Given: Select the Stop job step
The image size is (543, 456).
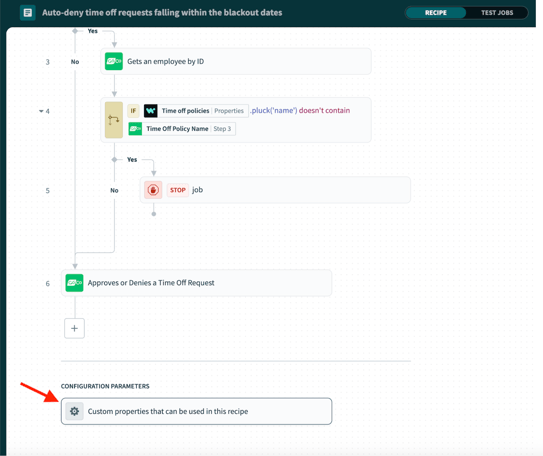Looking at the screenshot, I should click(275, 190).
